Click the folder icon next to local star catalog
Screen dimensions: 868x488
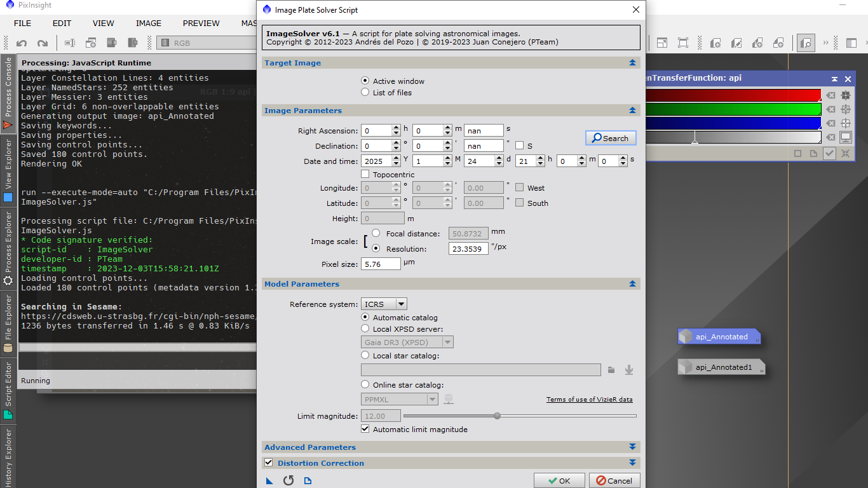[x=611, y=370]
